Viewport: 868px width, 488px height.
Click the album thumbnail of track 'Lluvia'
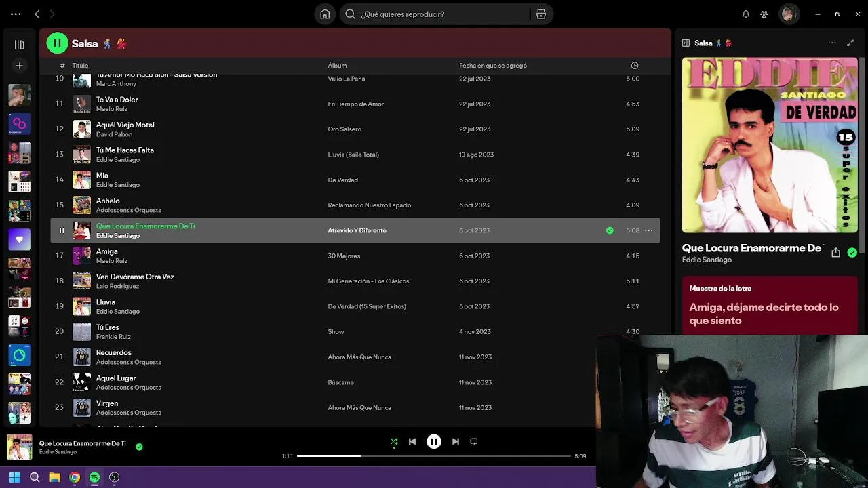[x=81, y=306]
